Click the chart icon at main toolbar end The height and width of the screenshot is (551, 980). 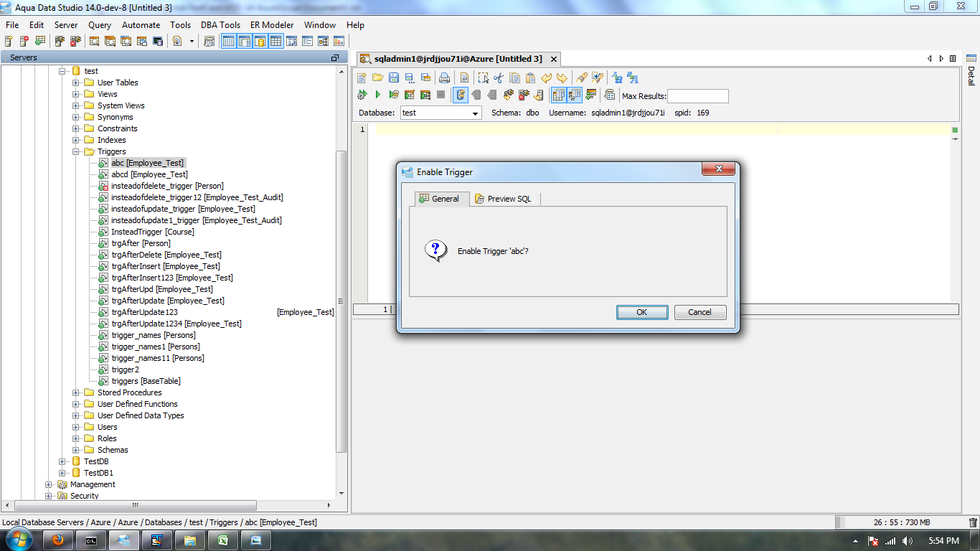(339, 41)
